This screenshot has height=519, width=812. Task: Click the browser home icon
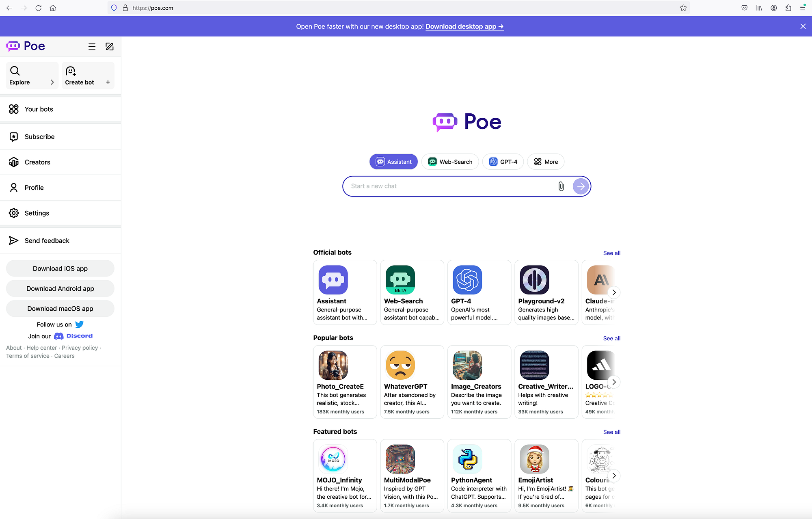click(53, 8)
